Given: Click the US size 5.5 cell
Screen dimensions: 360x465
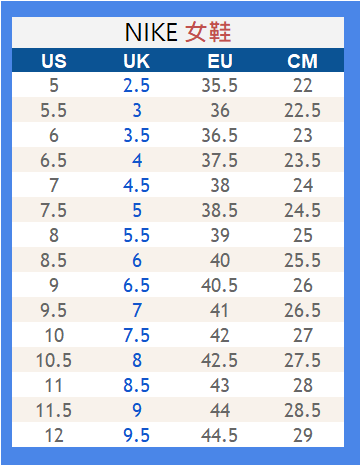Looking at the screenshot, I should click(x=54, y=110).
